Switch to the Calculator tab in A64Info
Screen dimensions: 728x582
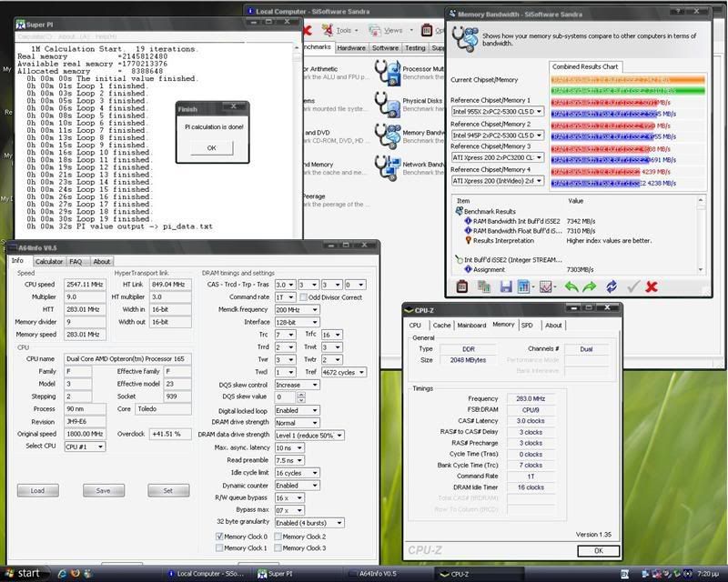tap(48, 261)
